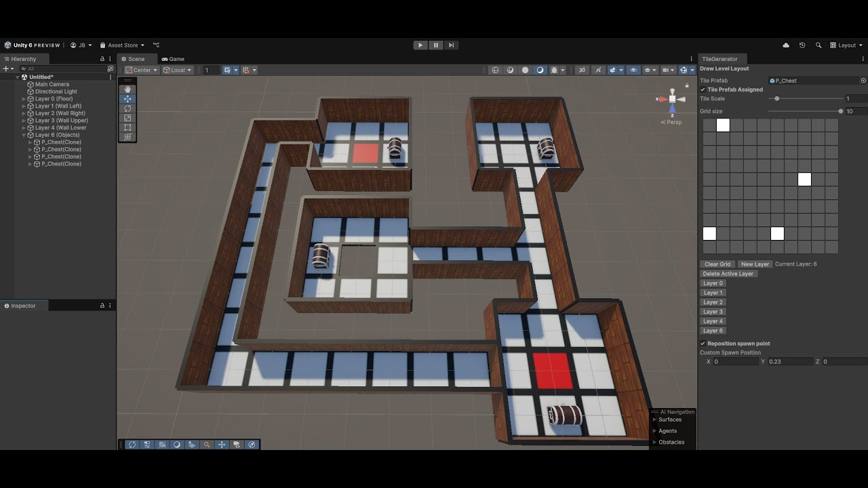Select the Transform tool
This screenshot has width=868, height=488.
point(127,137)
